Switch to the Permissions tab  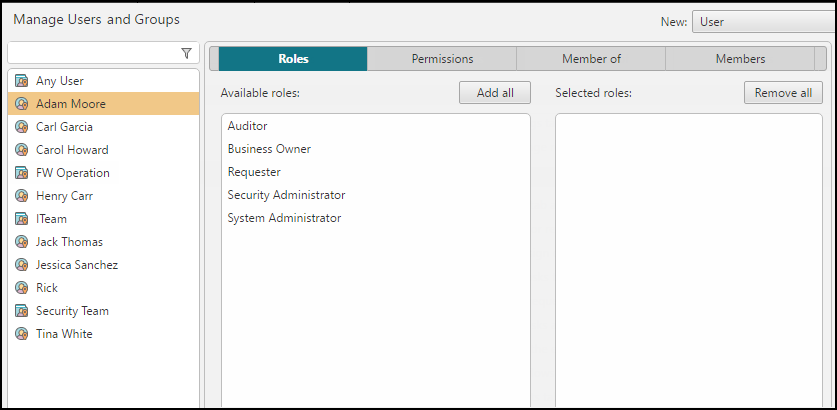click(x=442, y=59)
